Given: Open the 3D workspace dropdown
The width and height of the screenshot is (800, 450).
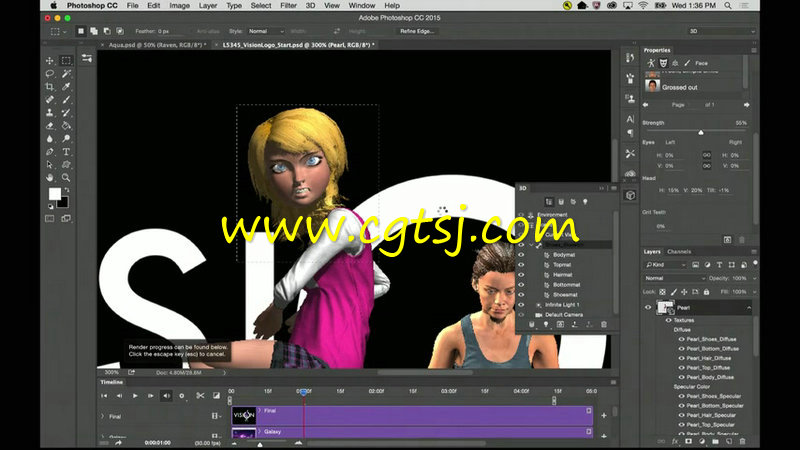Looking at the screenshot, I should click(x=721, y=31).
